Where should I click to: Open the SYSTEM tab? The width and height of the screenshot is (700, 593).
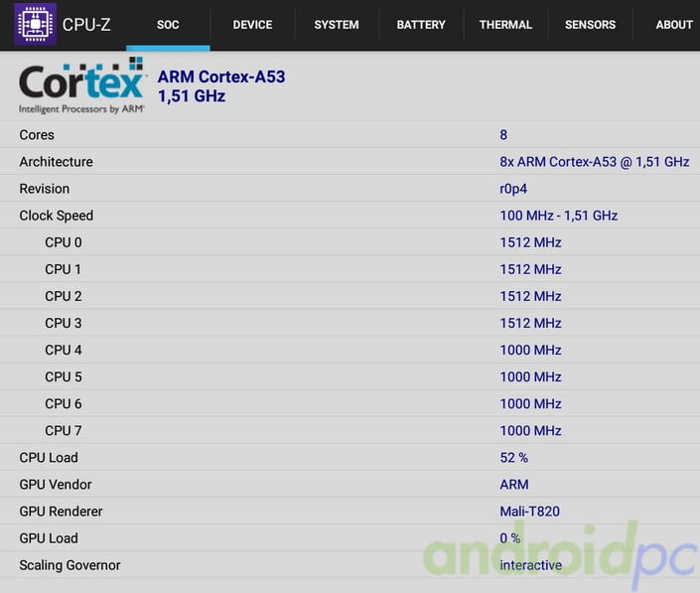click(337, 25)
